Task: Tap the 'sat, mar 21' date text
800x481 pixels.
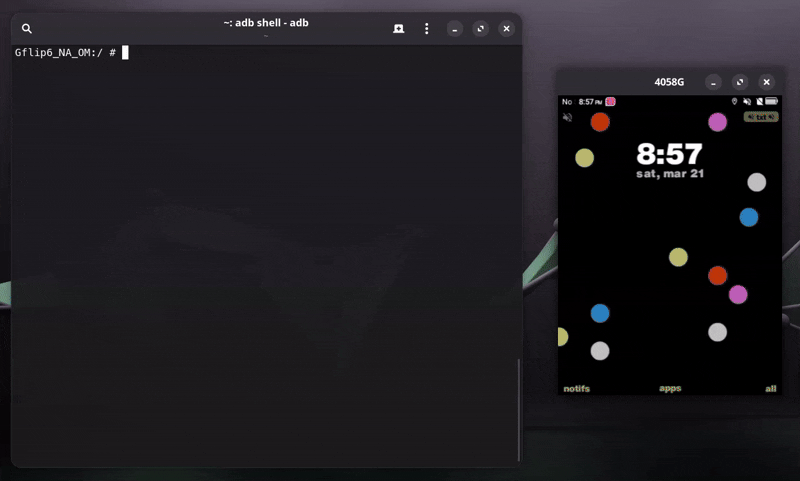Action: coord(670,174)
